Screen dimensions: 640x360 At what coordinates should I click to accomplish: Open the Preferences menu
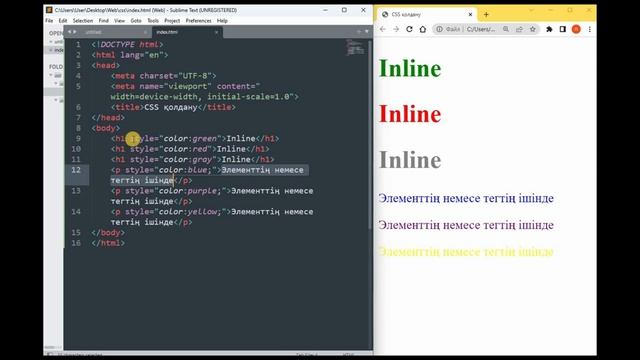pyautogui.click(x=198, y=21)
